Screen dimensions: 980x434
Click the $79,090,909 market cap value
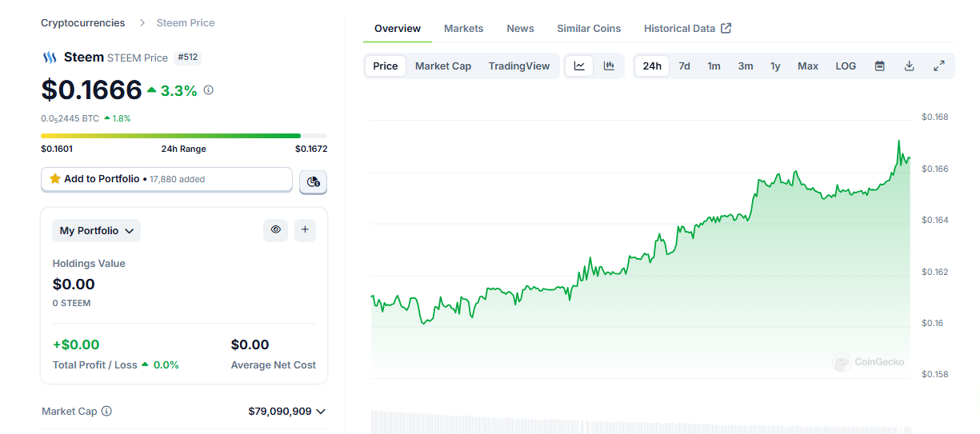pos(280,412)
